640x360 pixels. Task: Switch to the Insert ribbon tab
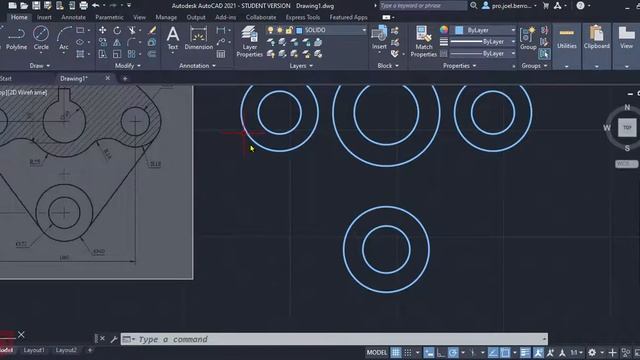44,17
